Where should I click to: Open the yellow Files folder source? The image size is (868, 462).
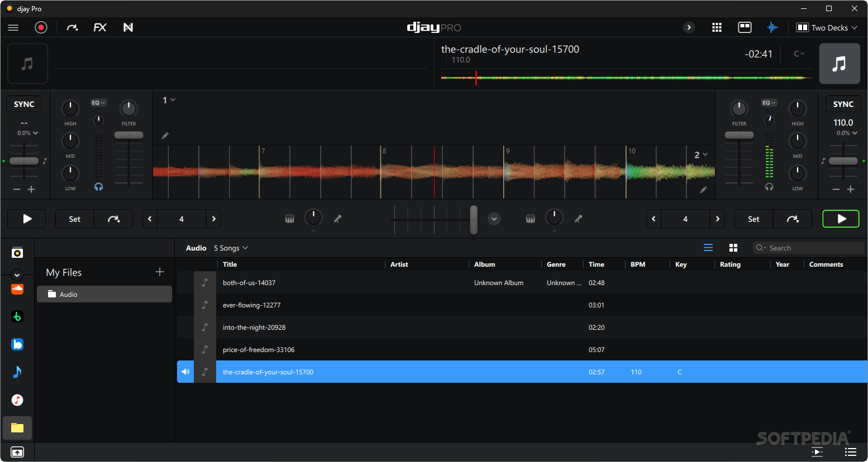point(17,428)
